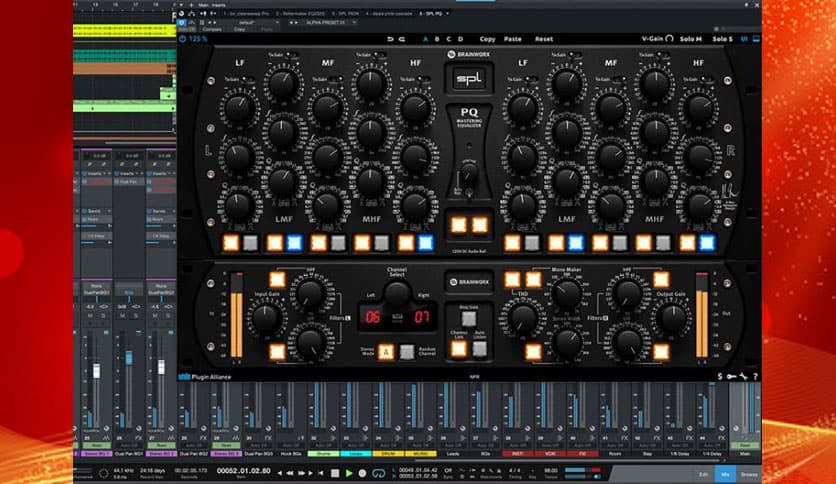Open the Plugin Alliance logo link

point(205,377)
